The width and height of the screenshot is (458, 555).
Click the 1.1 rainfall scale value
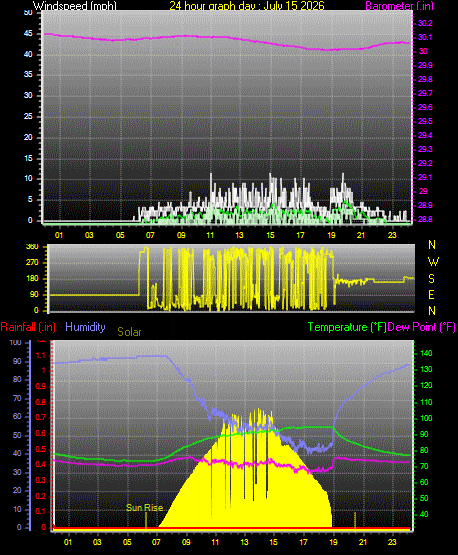click(41, 355)
